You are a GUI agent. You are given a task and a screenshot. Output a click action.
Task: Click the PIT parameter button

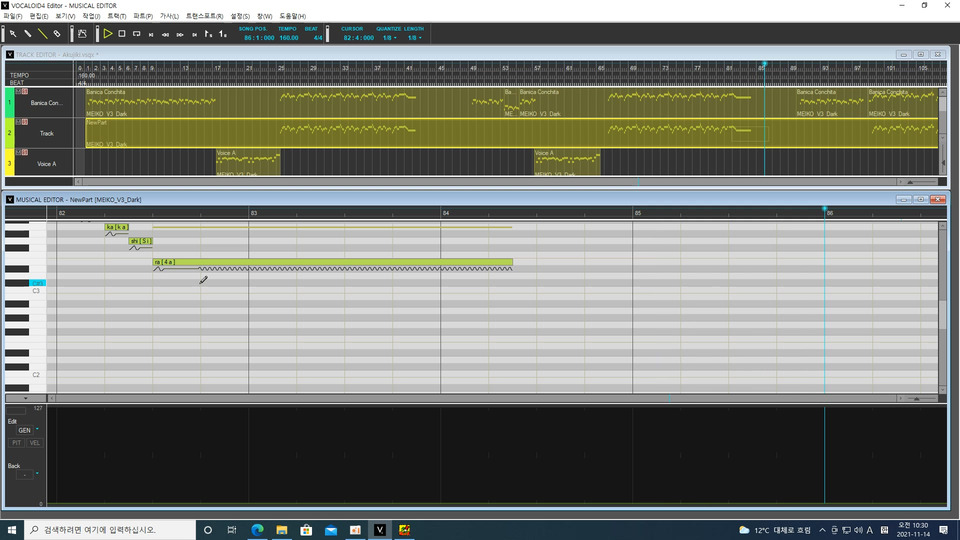point(17,443)
